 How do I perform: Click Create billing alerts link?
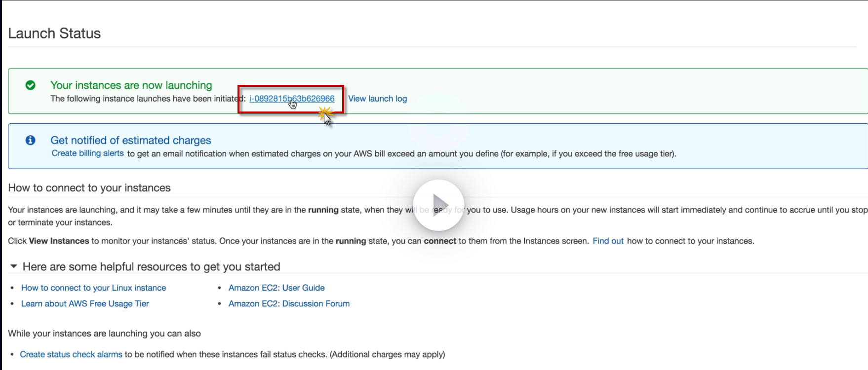87,153
